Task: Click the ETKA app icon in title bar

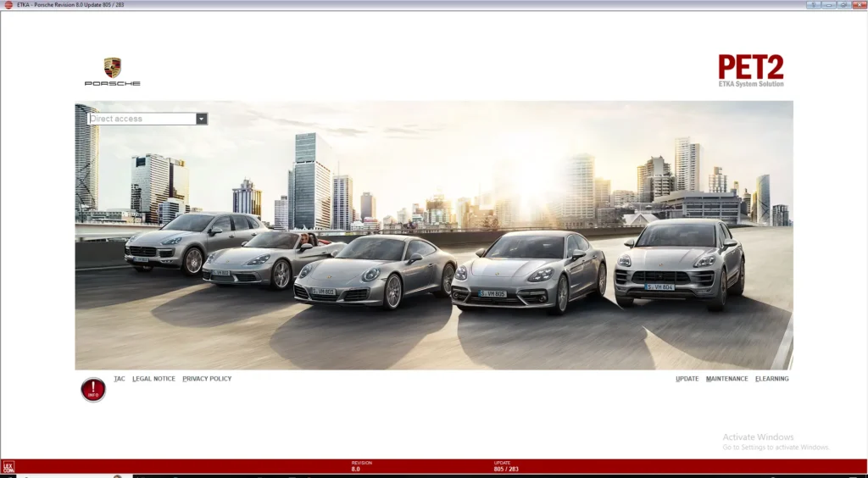Action: [x=8, y=4]
